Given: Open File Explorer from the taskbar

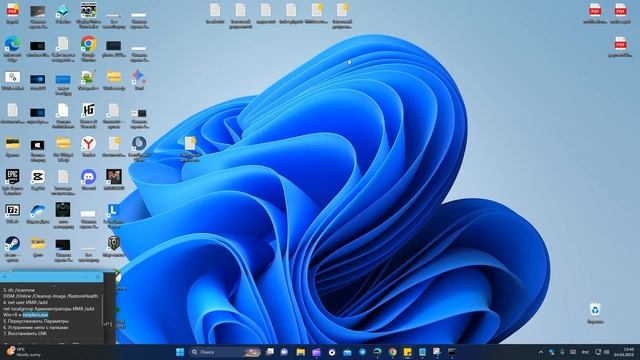Looking at the screenshot, I should pyautogui.click(x=301, y=352).
